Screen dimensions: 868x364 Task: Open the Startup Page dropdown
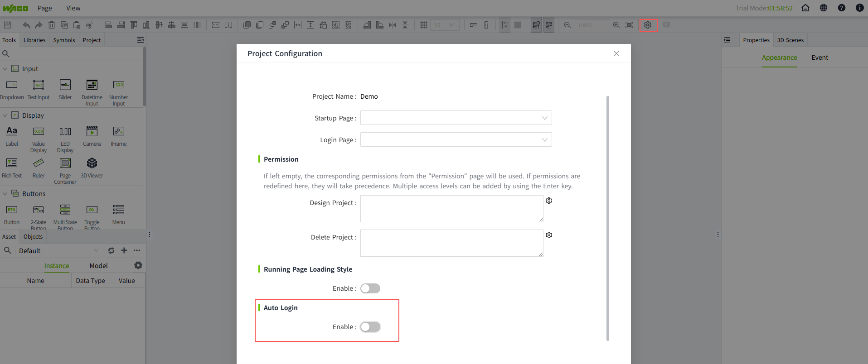click(456, 118)
